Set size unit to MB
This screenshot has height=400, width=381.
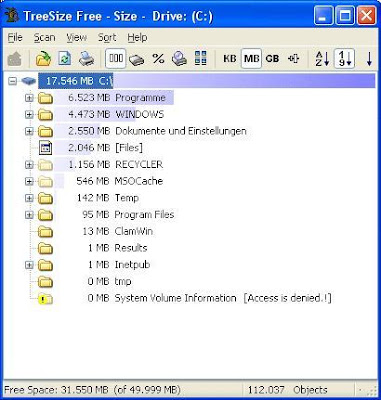click(251, 59)
